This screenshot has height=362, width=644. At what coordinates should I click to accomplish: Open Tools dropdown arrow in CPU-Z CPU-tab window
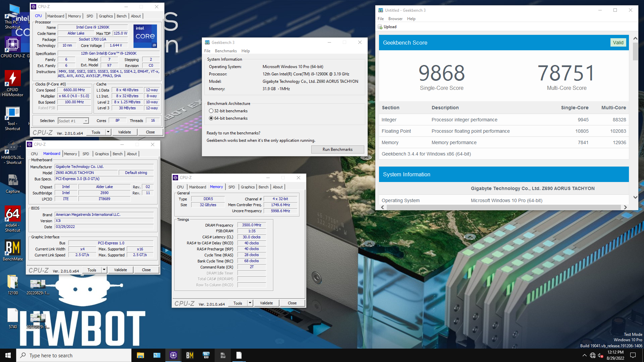coord(108,132)
